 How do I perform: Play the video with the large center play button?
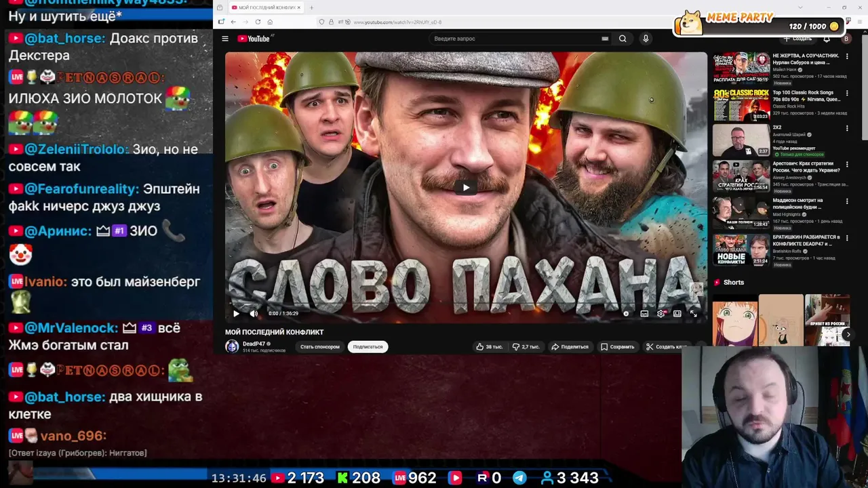pos(466,188)
